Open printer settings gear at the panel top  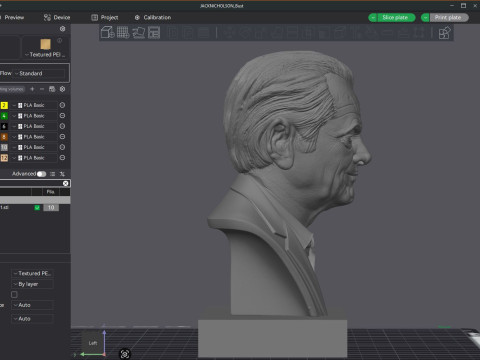pyautogui.click(x=62, y=29)
